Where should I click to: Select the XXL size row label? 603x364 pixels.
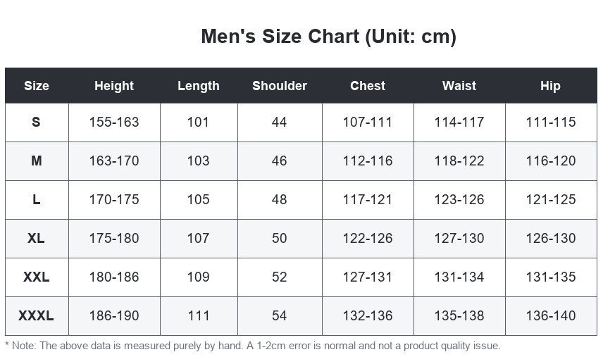pyautogui.click(x=37, y=277)
